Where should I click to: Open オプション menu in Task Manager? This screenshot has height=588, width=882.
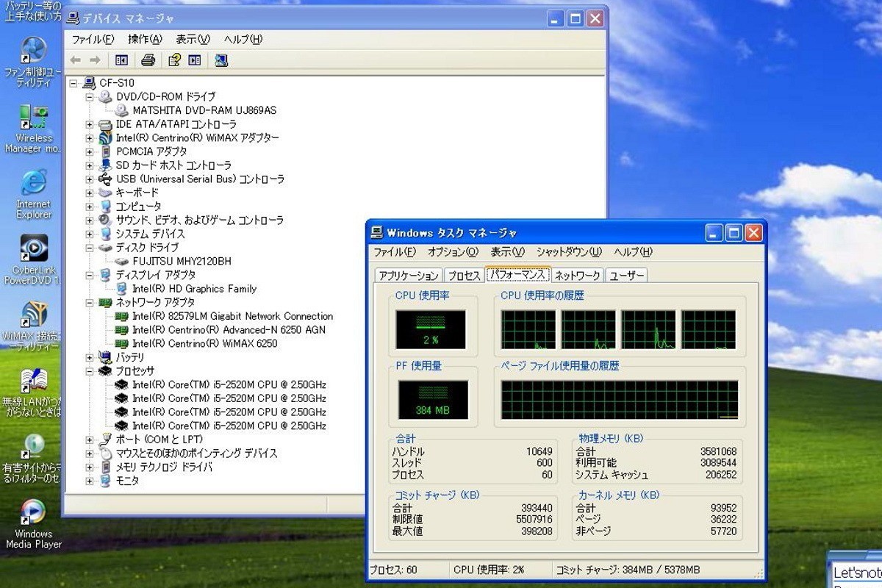pyautogui.click(x=453, y=252)
